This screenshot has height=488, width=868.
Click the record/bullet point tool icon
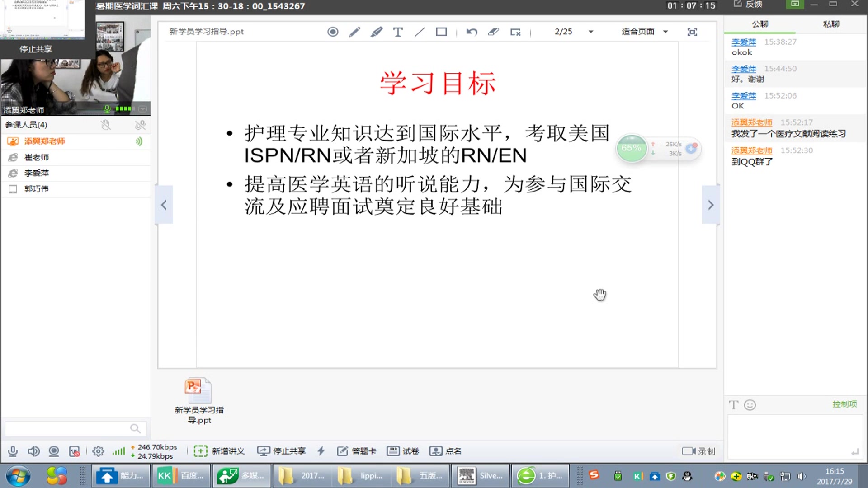coord(333,31)
